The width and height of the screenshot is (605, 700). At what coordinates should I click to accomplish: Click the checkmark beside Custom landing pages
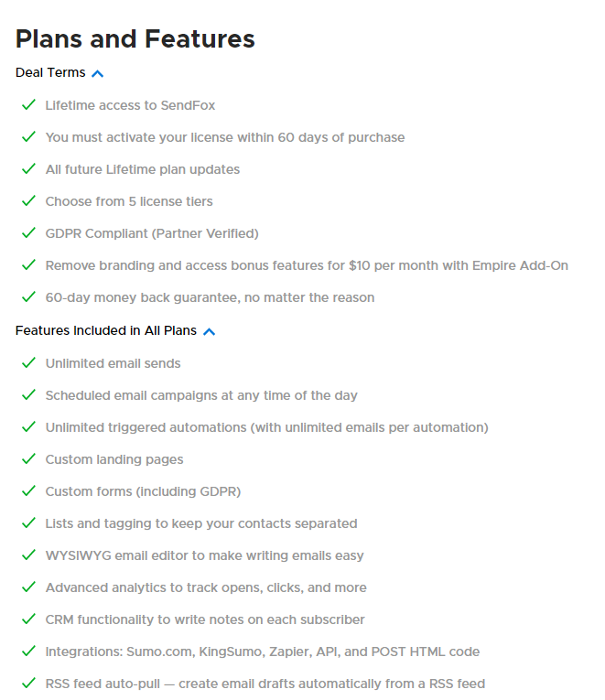[28, 459]
